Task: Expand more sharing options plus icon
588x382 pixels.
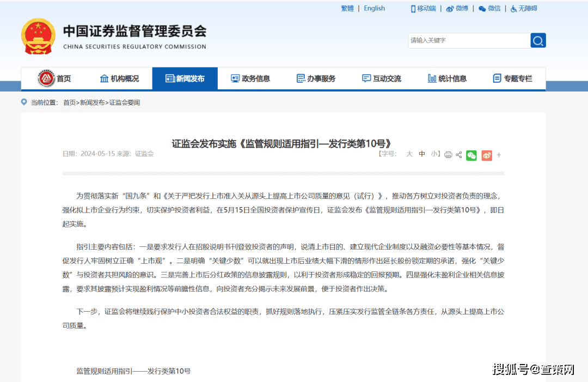Action: click(499, 155)
